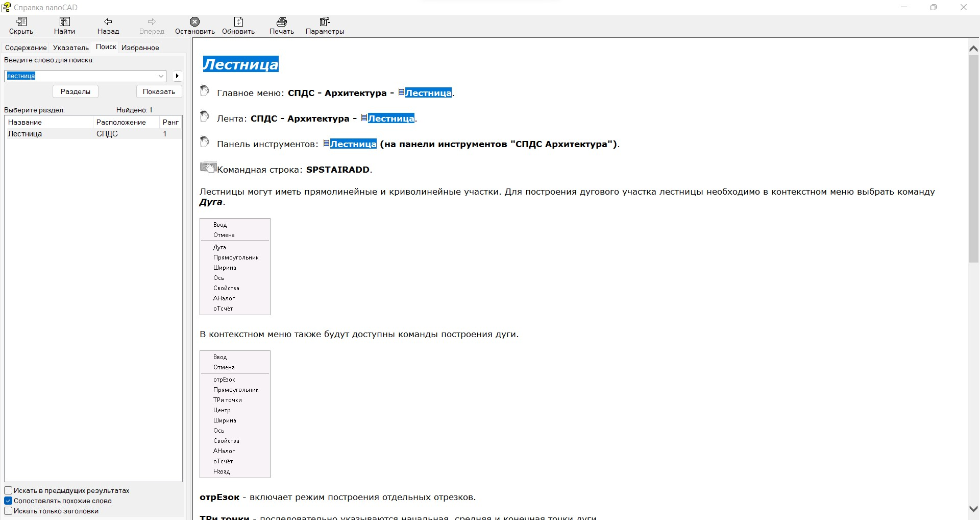Image resolution: width=980 pixels, height=520 pixels.
Task: Uncheck Сопоставлять похожие слова
Action: pyautogui.click(x=8, y=501)
